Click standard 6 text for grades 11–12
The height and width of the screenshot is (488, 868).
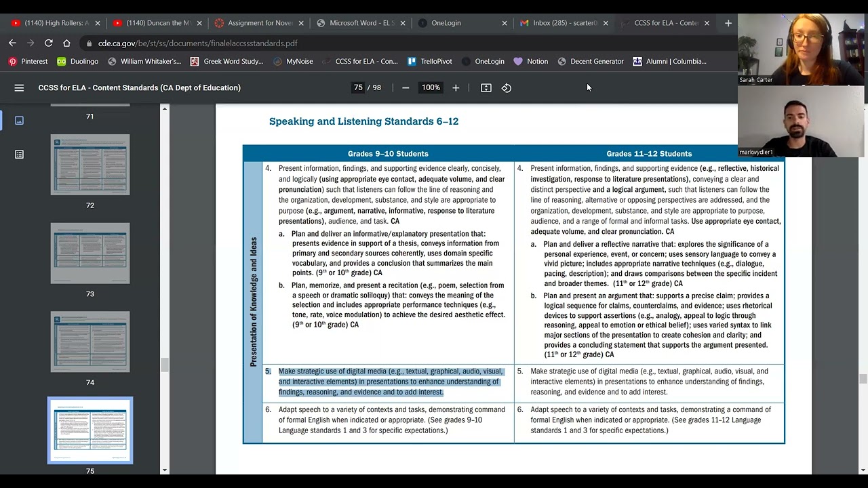pos(650,420)
